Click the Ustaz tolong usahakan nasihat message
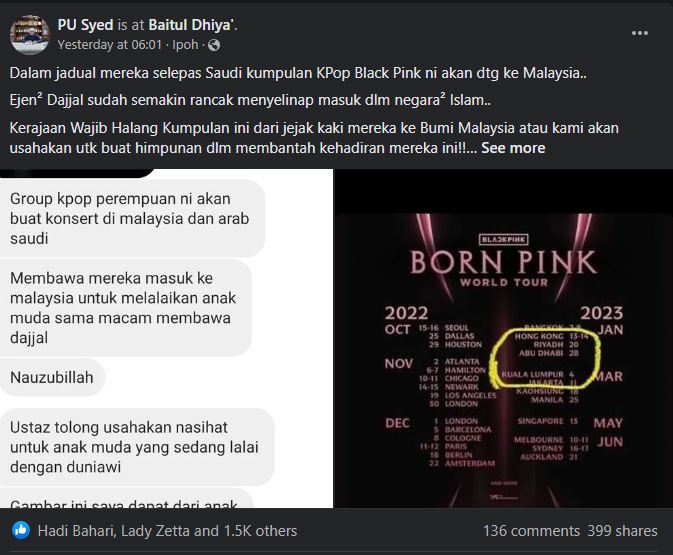Viewport: 673px width, 555px height. pos(135,447)
